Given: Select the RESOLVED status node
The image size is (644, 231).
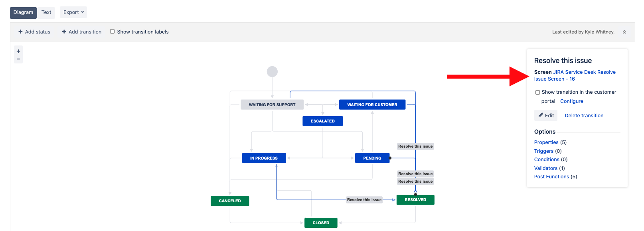Looking at the screenshot, I should pyautogui.click(x=415, y=199).
